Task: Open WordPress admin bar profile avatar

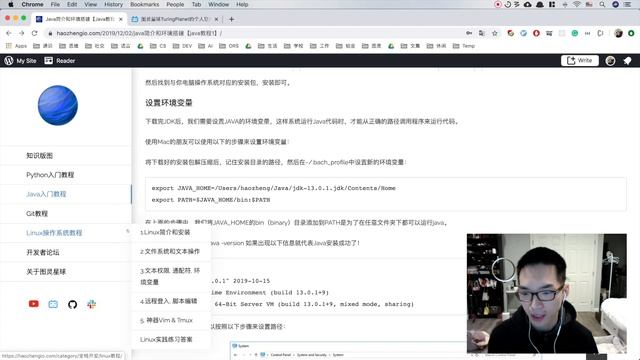Action: point(610,61)
